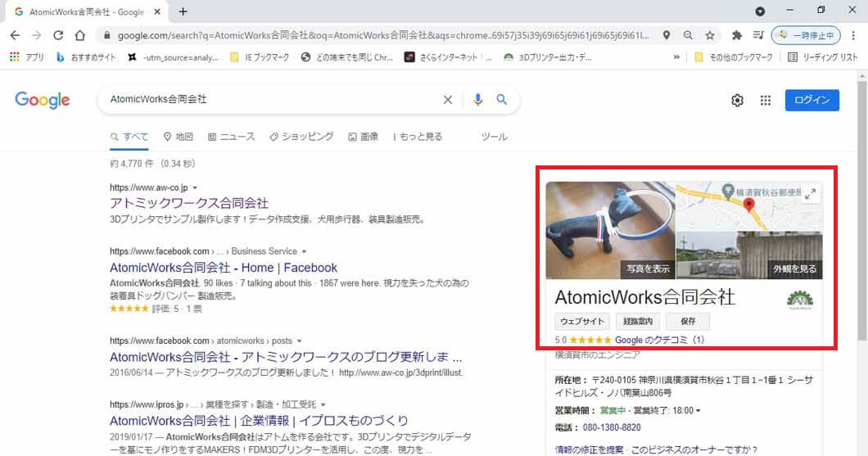Click the blue ログイン button
The image size is (868, 456).
(x=812, y=100)
